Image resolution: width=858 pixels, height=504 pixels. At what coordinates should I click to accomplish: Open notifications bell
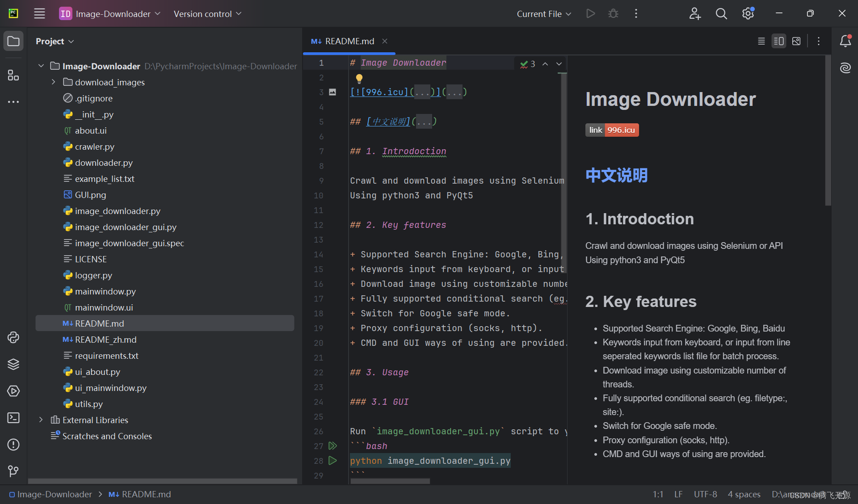click(x=845, y=41)
